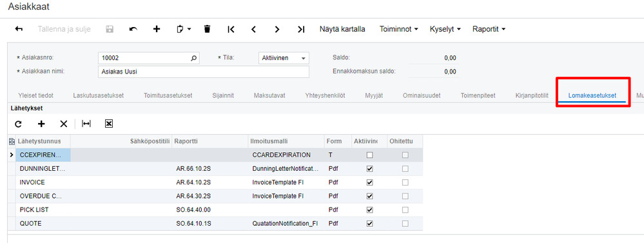Open the Kyselyt menu

click(x=445, y=29)
